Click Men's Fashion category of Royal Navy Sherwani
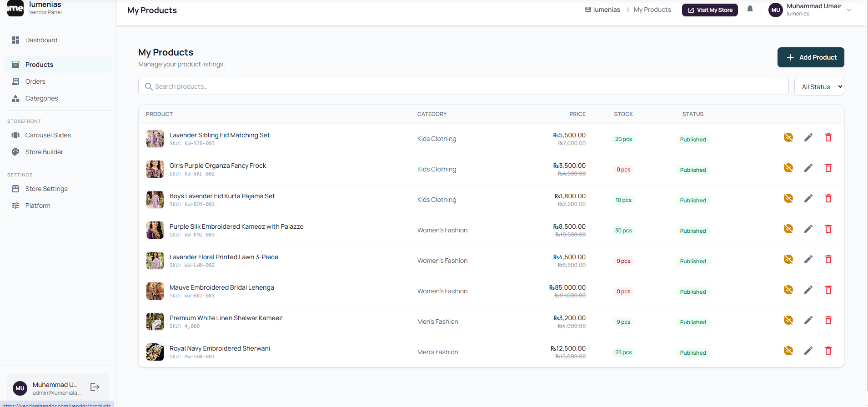Image resolution: width=868 pixels, height=407 pixels. [x=438, y=352]
